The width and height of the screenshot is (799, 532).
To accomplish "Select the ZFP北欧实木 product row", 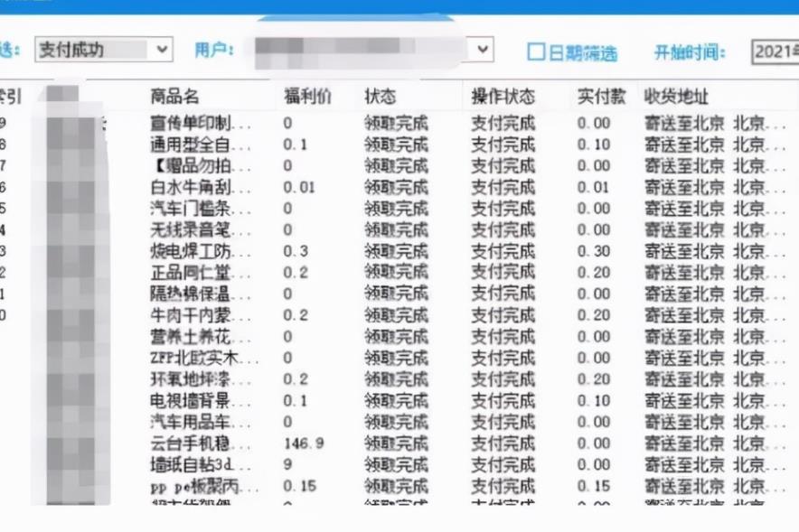I will point(190,358).
